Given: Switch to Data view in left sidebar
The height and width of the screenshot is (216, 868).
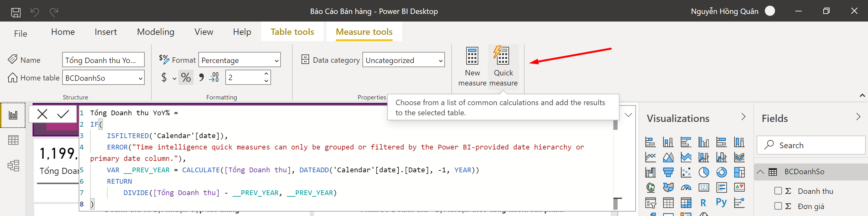Looking at the screenshot, I should 13,140.
